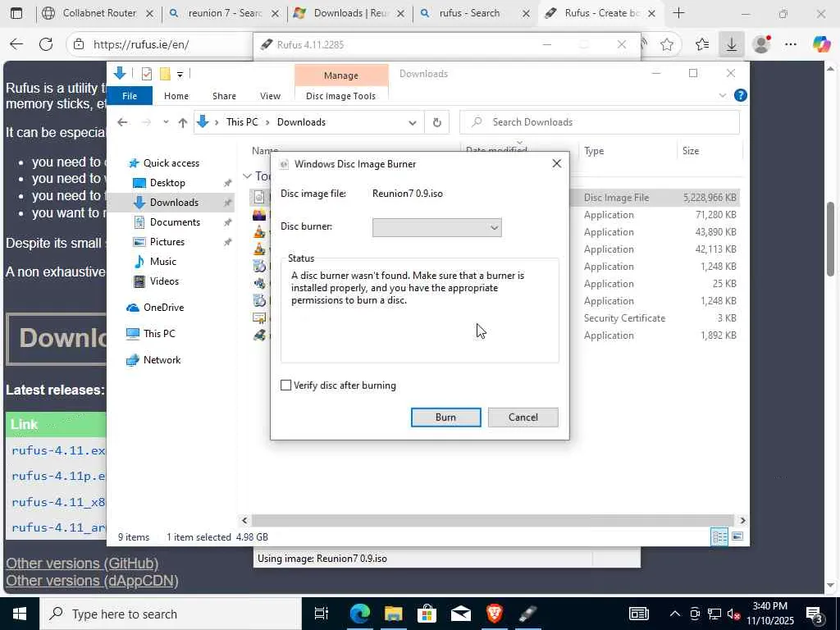Enable Verify disc after burning checkbox

coord(286,386)
